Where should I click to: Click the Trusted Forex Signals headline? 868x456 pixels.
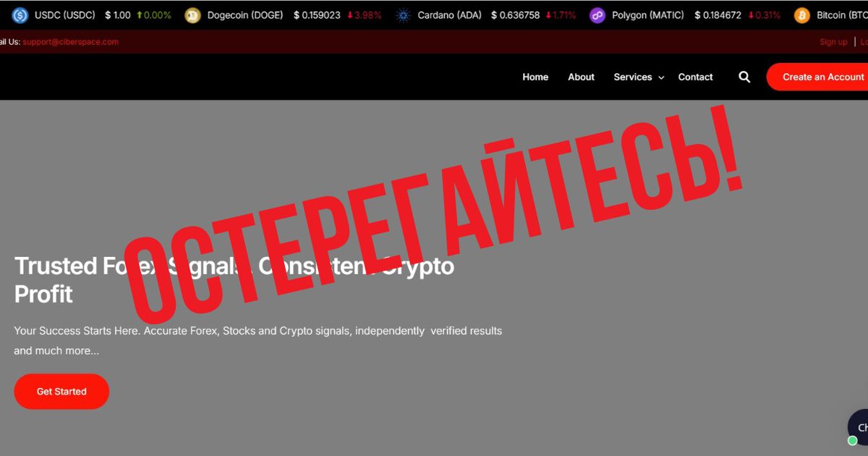[x=234, y=280]
